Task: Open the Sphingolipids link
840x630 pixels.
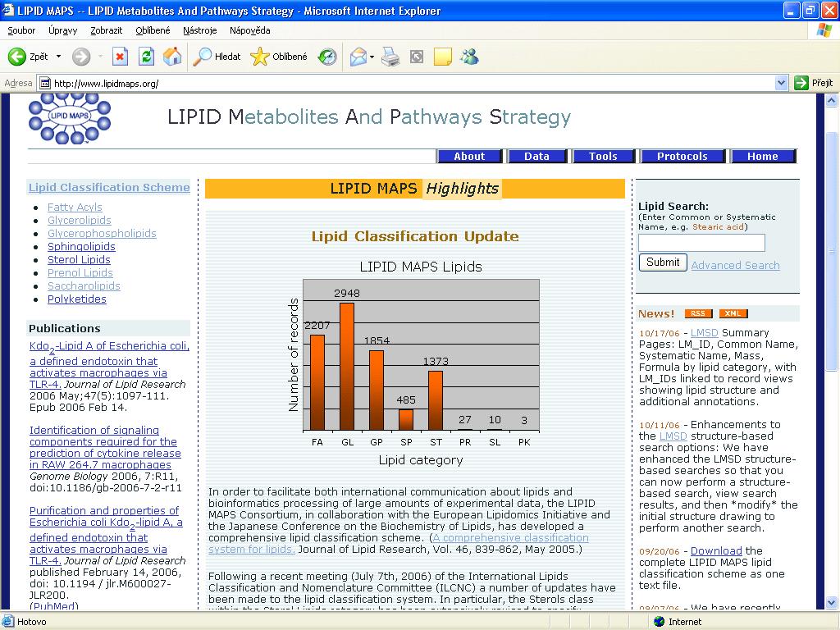Action: click(81, 246)
